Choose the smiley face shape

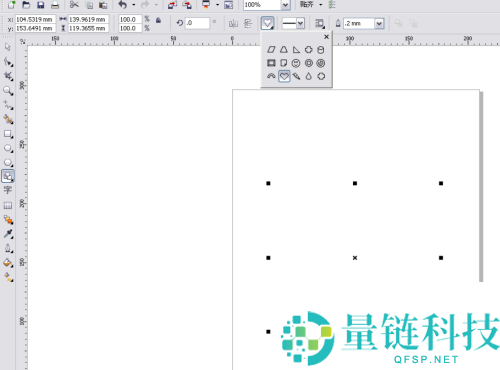(296, 63)
